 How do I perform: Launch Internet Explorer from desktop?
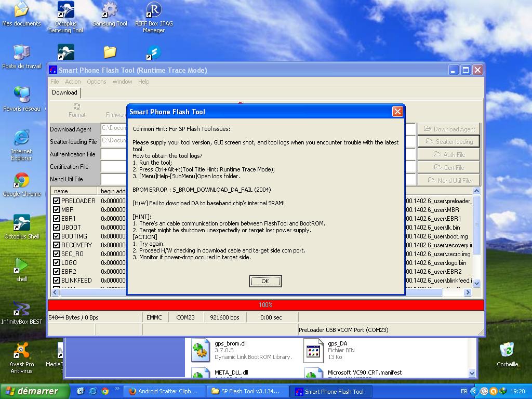tap(21, 145)
